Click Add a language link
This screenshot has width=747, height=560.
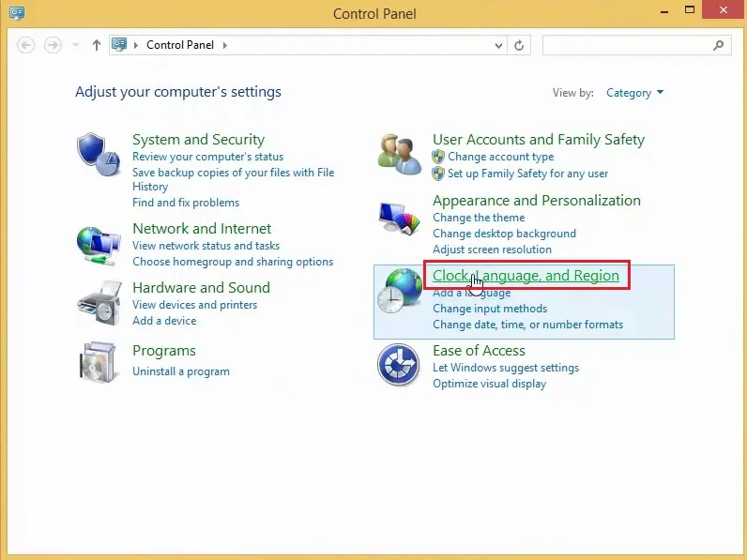[x=472, y=293]
